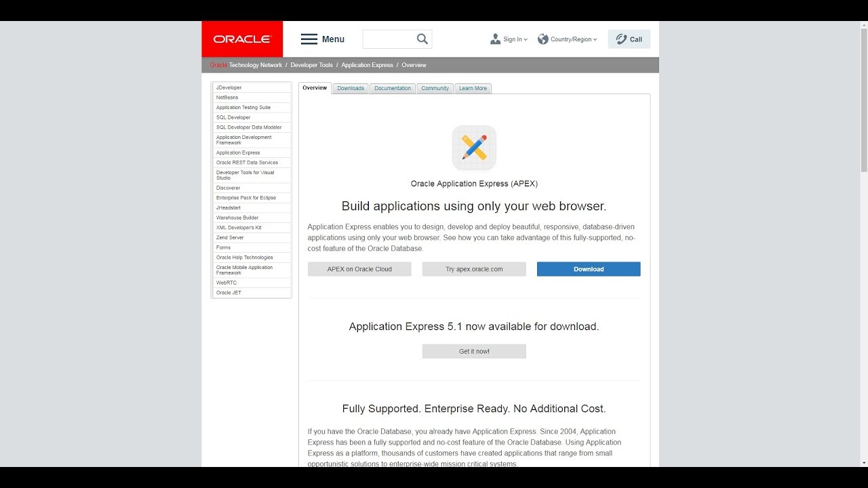Click 'Fully Supported. Enterprise Ready.' heading
Image resolution: width=868 pixels, height=488 pixels.
pos(474,409)
